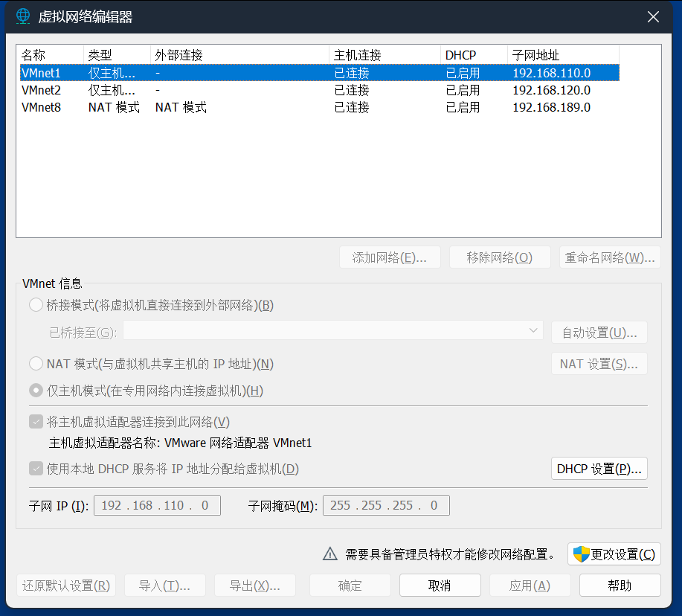Click the 子网 IP input field
Screen dimensions: 682x616
click(x=157, y=505)
